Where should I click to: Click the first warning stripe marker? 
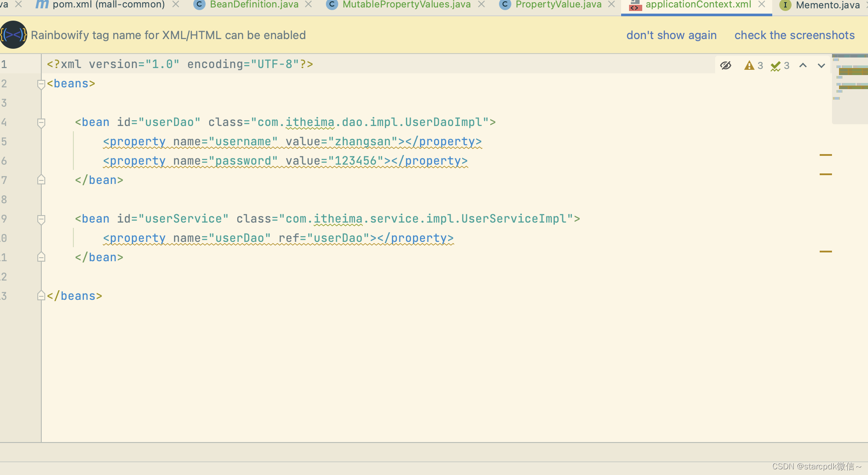[825, 155]
